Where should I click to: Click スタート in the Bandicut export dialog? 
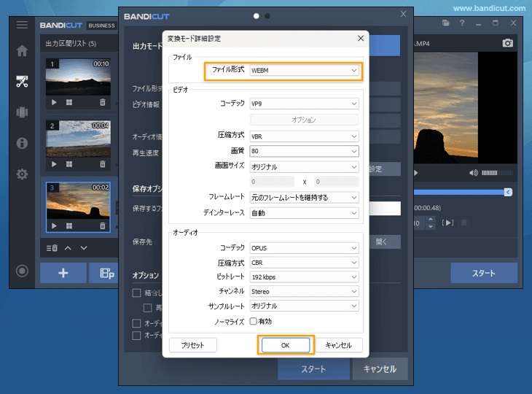click(313, 369)
